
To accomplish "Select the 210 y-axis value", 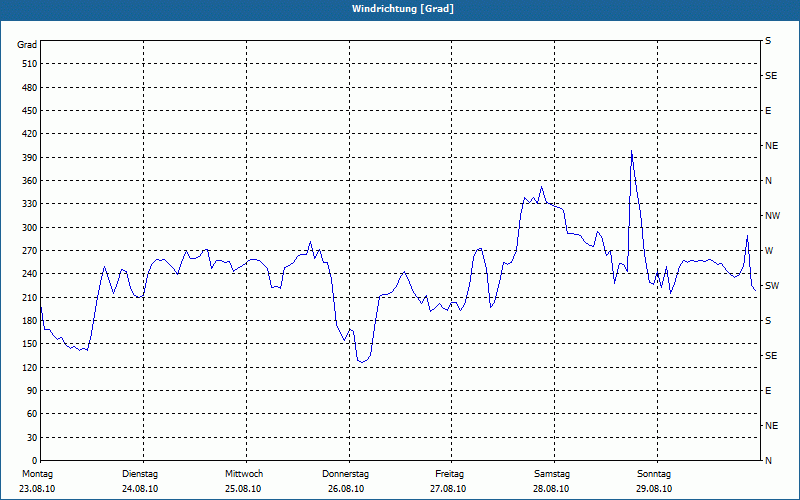I will (30, 297).
